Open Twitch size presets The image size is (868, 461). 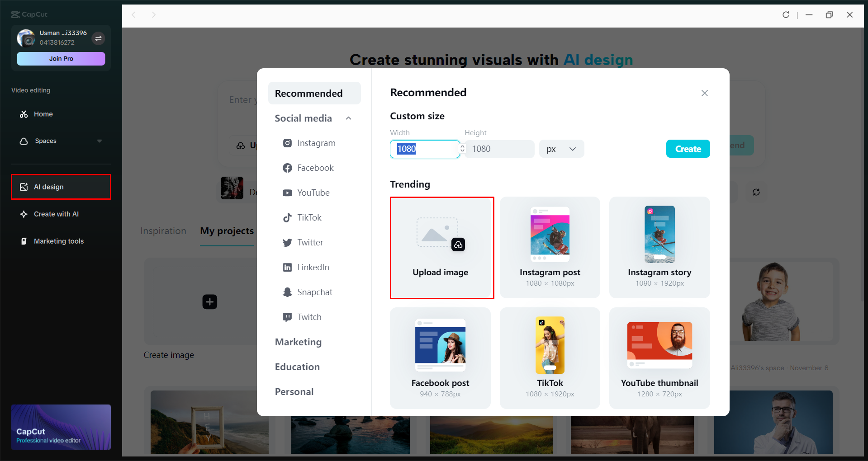pos(288,317)
